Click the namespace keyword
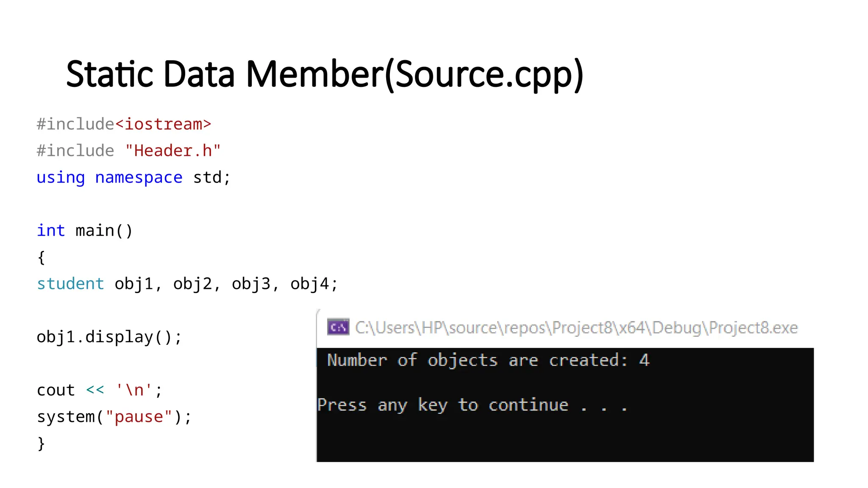868x488 pixels. tap(139, 177)
